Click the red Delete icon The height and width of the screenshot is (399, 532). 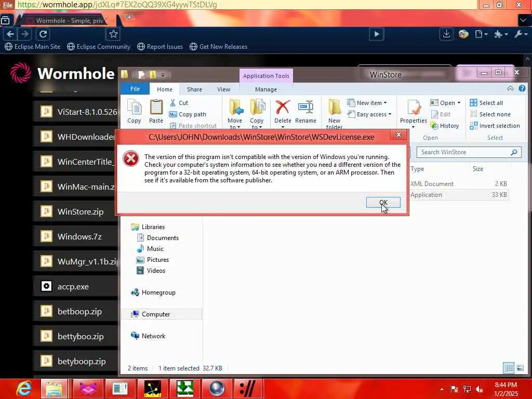click(x=282, y=107)
